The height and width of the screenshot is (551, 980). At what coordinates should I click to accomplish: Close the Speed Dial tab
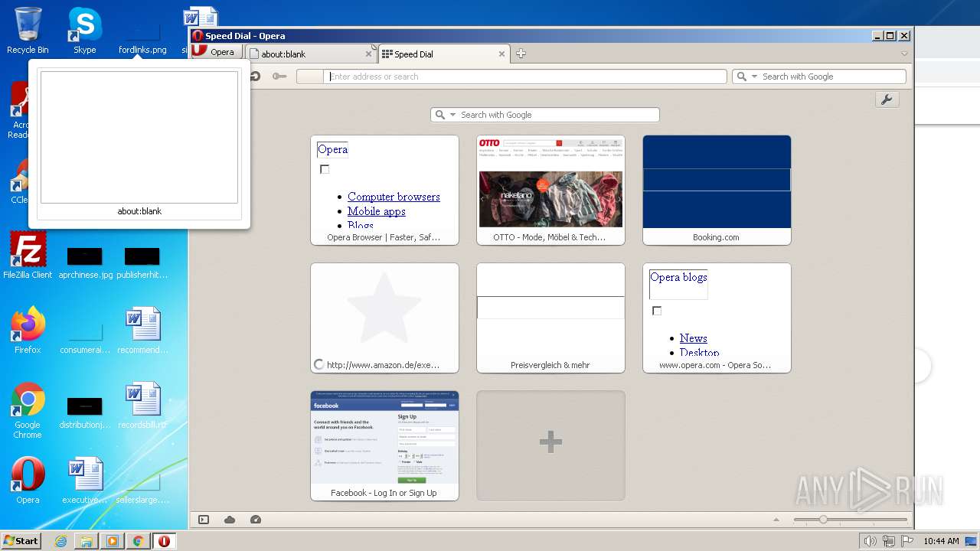[x=502, y=54]
